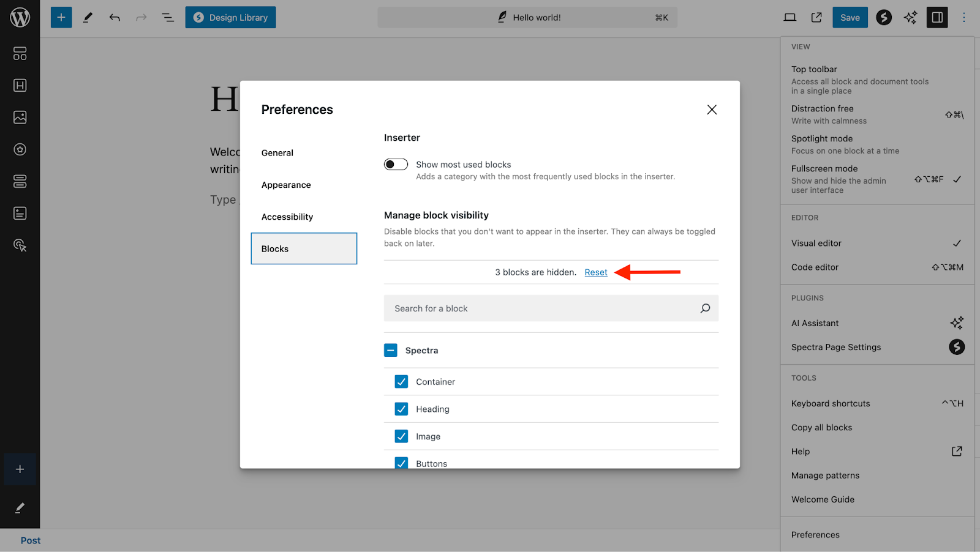980x552 pixels.
Task: Click the heading H icon in left sidebar
Action: click(20, 85)
